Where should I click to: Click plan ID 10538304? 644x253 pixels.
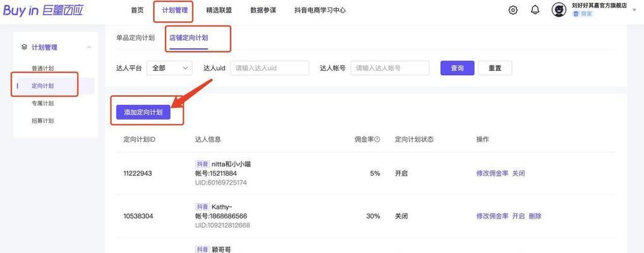tap(138, 216)
